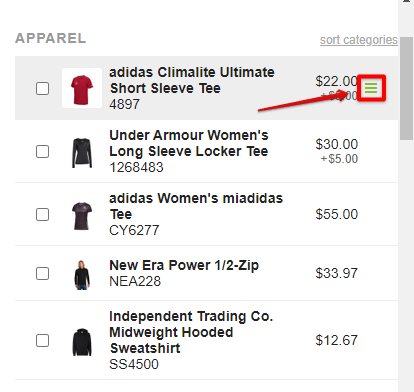Check the Under Armour Locker Tee checkbox
The image size is (414, 392).
42,151
